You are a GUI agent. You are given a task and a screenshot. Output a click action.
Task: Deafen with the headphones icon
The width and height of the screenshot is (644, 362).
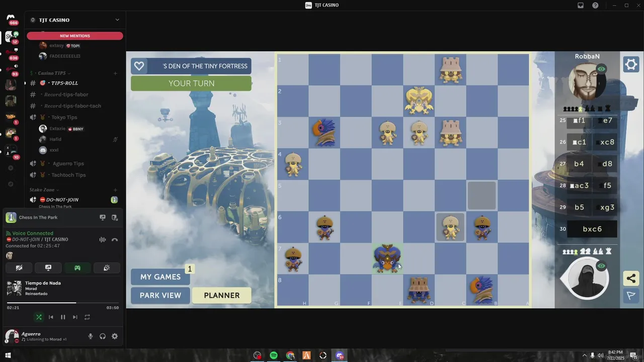[103, 336]
